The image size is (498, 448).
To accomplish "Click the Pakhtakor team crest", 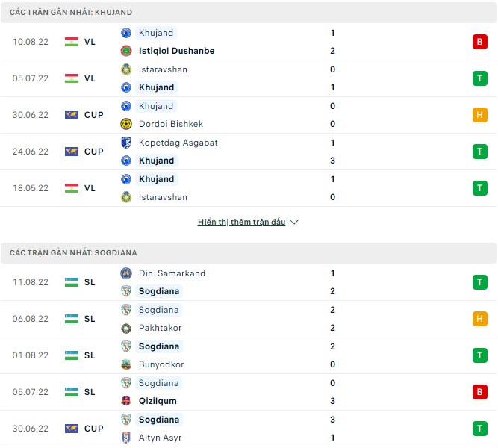I will 126,328.
